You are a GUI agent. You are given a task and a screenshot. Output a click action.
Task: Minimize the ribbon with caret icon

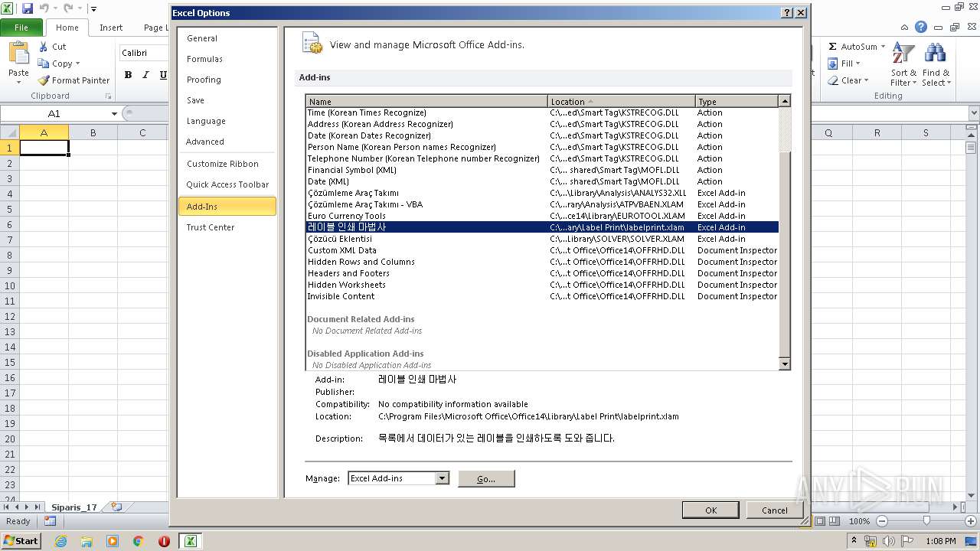pos(904,27)
